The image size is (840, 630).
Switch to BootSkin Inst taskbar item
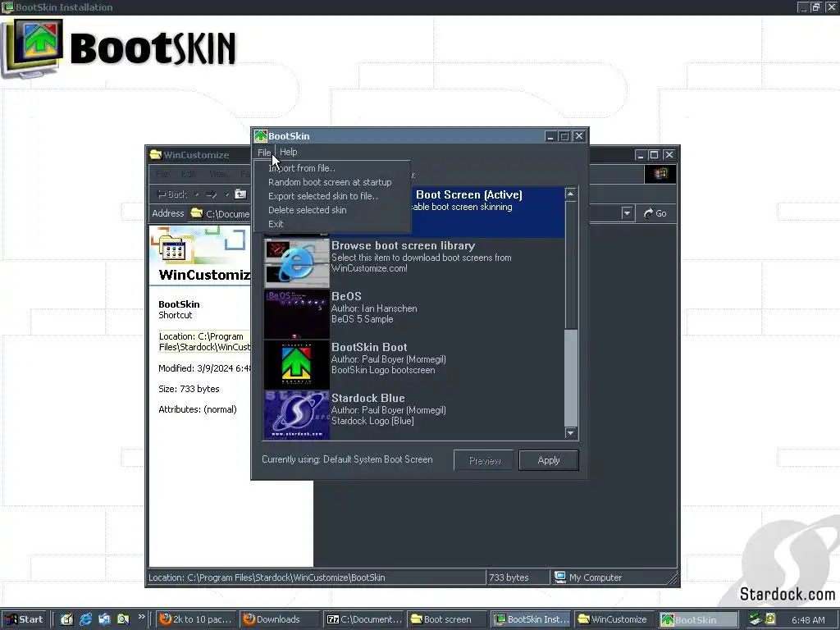(531, 619)
